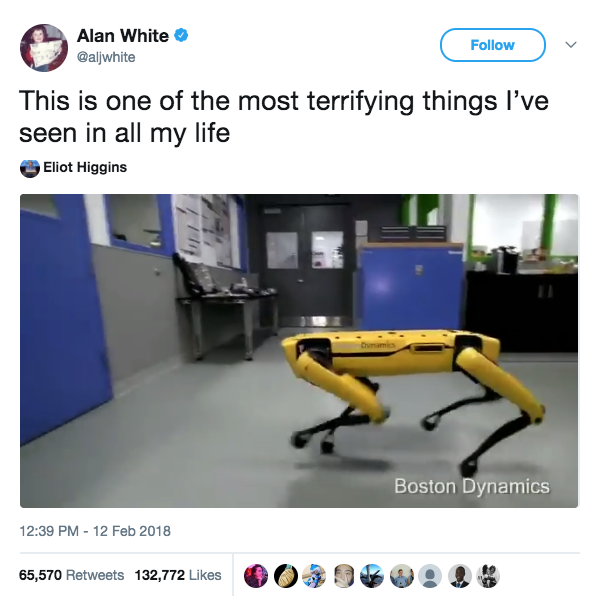Open the second liker's black-background avatar
606x596 pixels.
(x=285, y=576)
